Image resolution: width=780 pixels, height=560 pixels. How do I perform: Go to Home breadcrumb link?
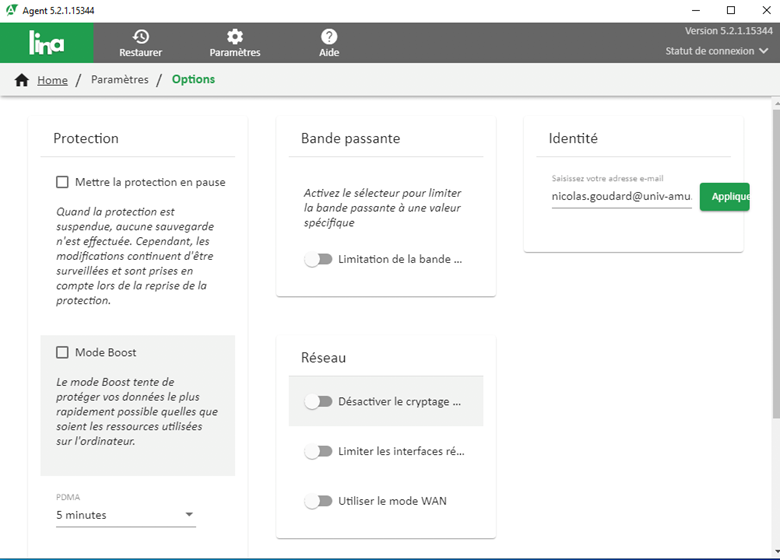[52, 80]
